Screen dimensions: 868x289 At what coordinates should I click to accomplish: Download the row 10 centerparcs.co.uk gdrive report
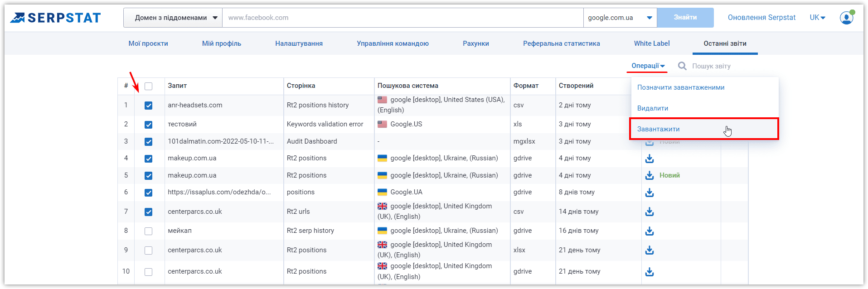click(650, 272)
